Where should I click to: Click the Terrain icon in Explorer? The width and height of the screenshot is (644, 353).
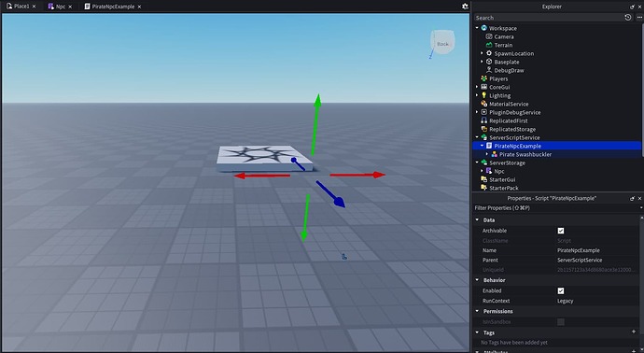coord(489,45)
